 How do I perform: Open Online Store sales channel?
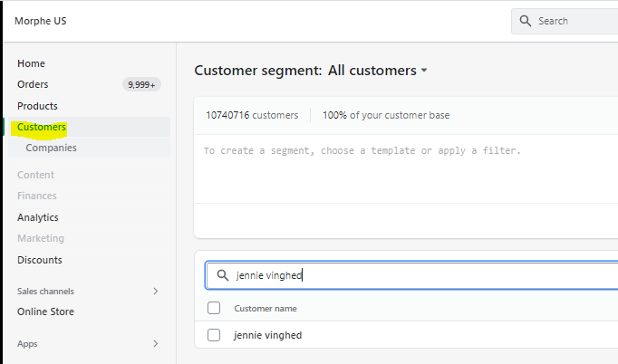(45, 311)
